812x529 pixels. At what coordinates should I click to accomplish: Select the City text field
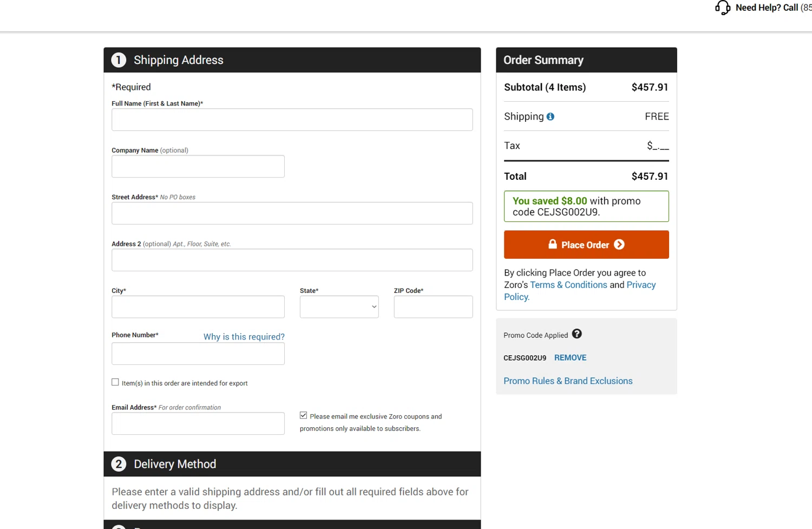[198, 307]
